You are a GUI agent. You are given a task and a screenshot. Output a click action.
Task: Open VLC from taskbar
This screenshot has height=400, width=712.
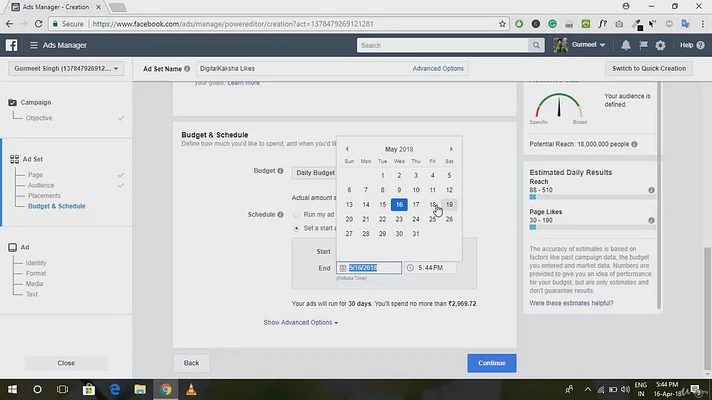point(191,390)
